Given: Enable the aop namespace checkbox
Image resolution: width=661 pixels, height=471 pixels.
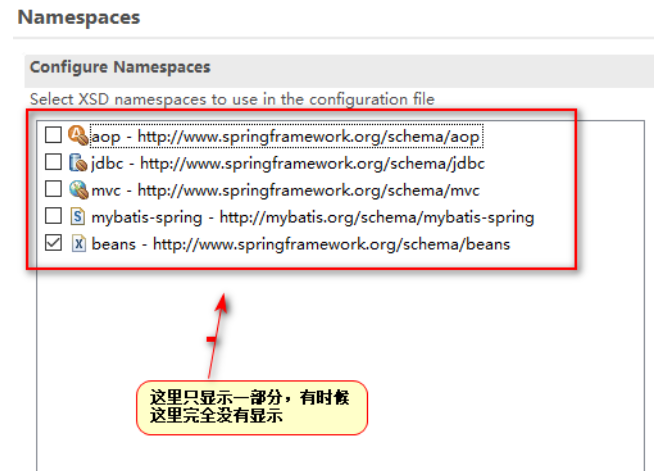Looking at the screenshot, I should point(53,135).
